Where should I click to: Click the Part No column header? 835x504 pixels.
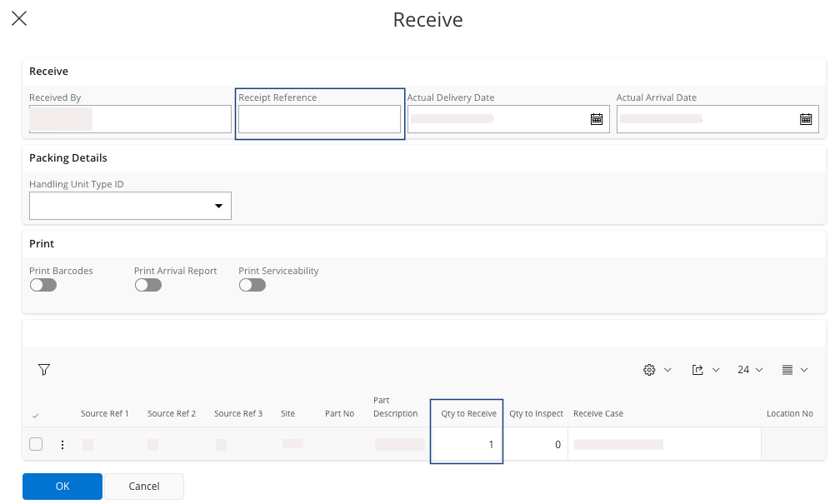coord(339,413)
